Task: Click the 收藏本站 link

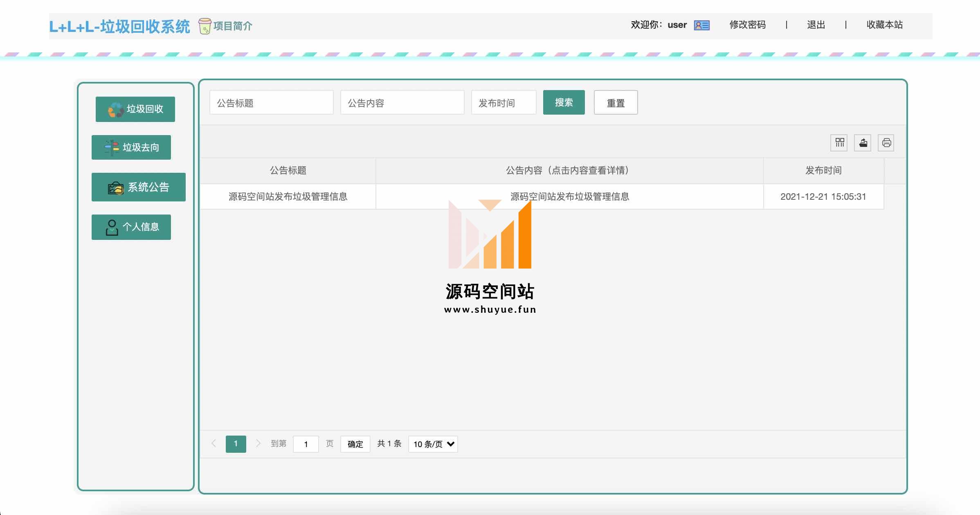Action: (x=885, y=25)
